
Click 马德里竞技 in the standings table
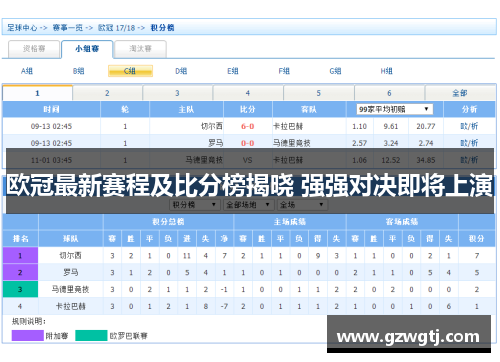(70, 289)
